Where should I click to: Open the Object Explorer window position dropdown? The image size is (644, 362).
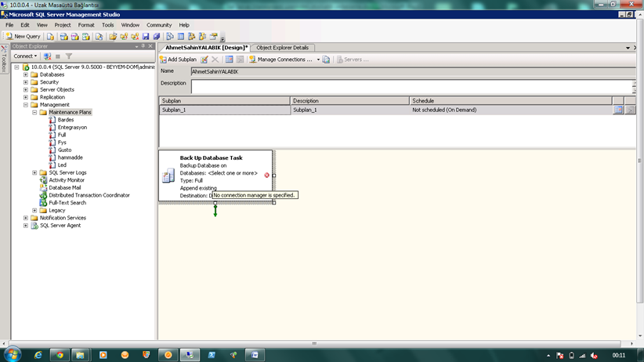point(136,46)
